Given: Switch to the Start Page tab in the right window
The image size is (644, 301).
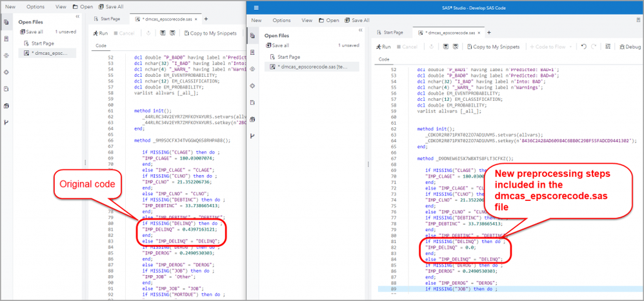Looking at the screenshot, I should (390, 32).
